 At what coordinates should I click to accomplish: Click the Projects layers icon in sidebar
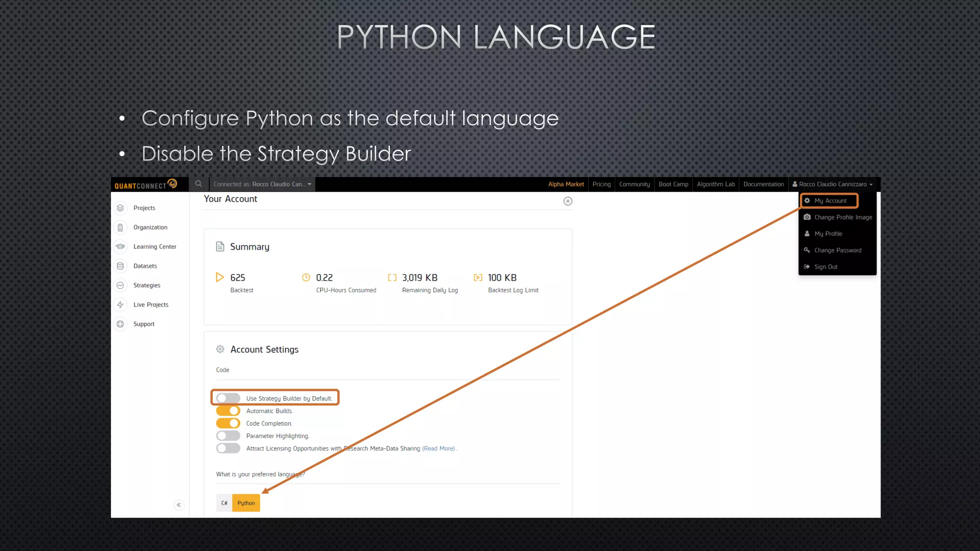120,208
